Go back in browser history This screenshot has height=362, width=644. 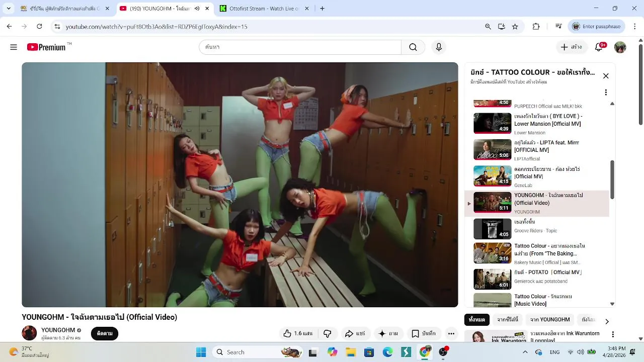9,27
